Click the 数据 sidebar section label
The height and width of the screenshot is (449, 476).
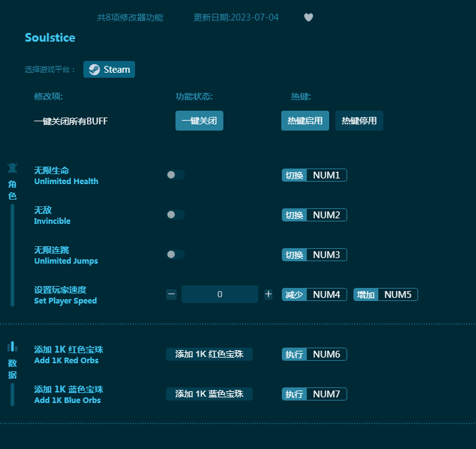[12, 369]
